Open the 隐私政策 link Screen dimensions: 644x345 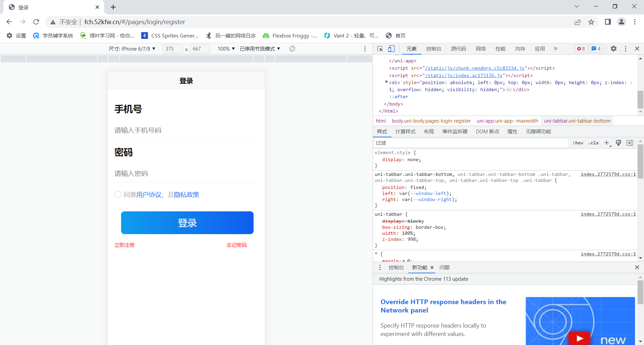[x=186, y=195]
